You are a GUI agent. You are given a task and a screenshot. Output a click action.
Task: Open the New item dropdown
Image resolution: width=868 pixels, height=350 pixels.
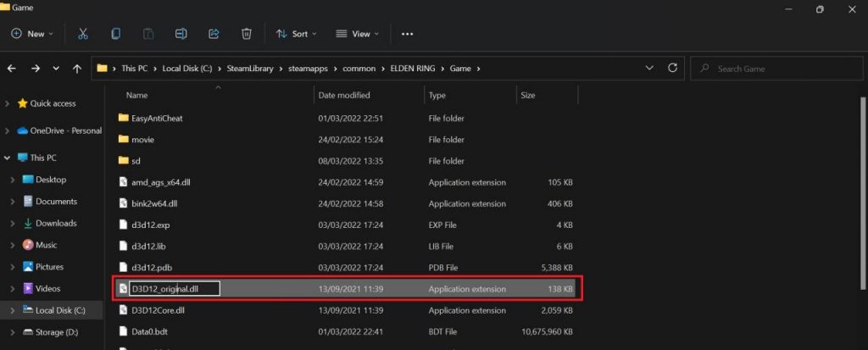click(x=32, y=34)
